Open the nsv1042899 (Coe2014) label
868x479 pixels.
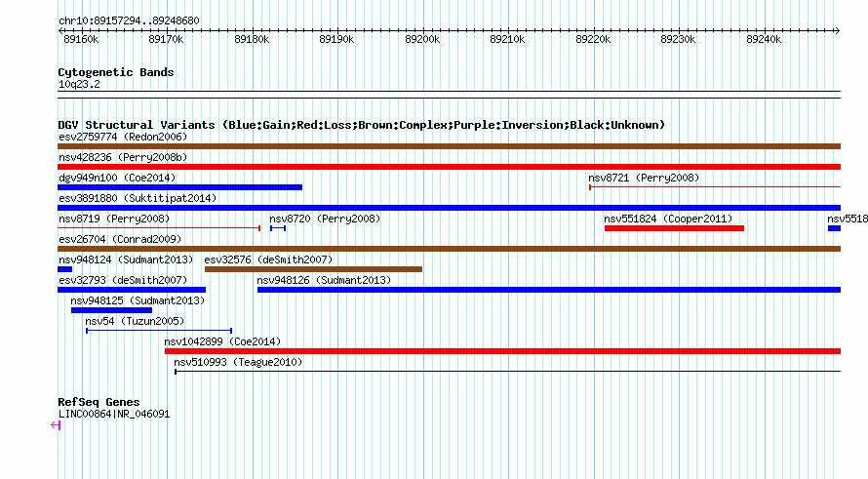pos(222,341)
